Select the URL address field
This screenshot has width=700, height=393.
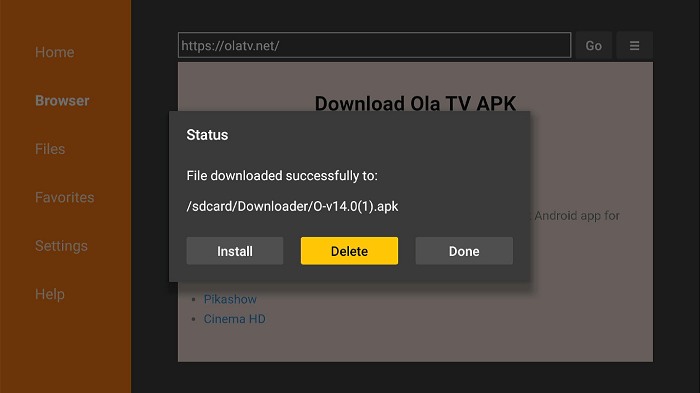[374, 45]
